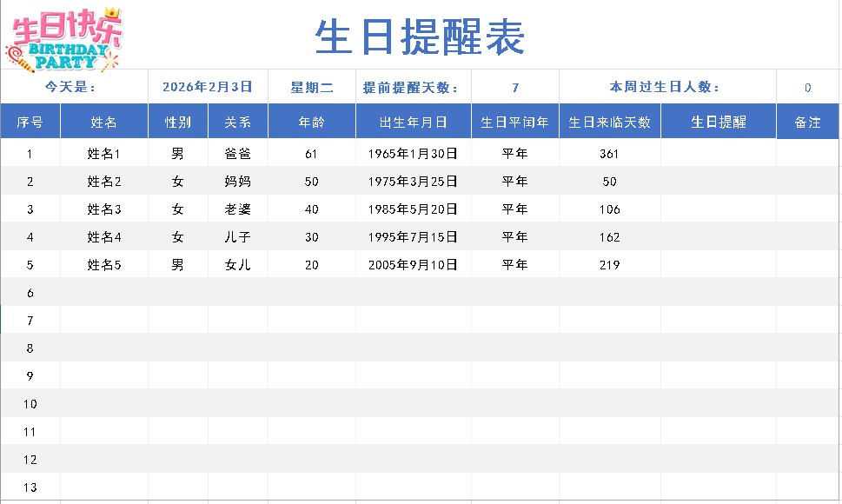Click the days-until-birthday value 219
The width and height of the screenshot is (842, 504).
coord(609,265)
